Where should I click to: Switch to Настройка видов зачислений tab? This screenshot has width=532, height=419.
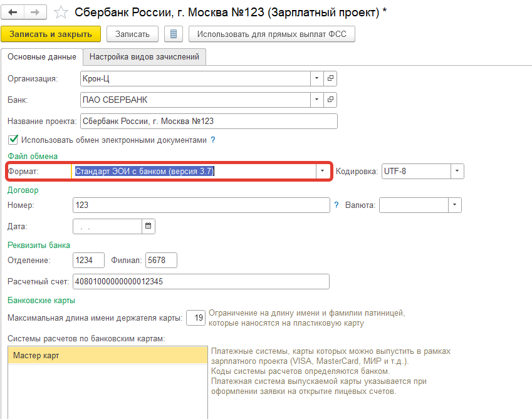(x=144, y=56)
